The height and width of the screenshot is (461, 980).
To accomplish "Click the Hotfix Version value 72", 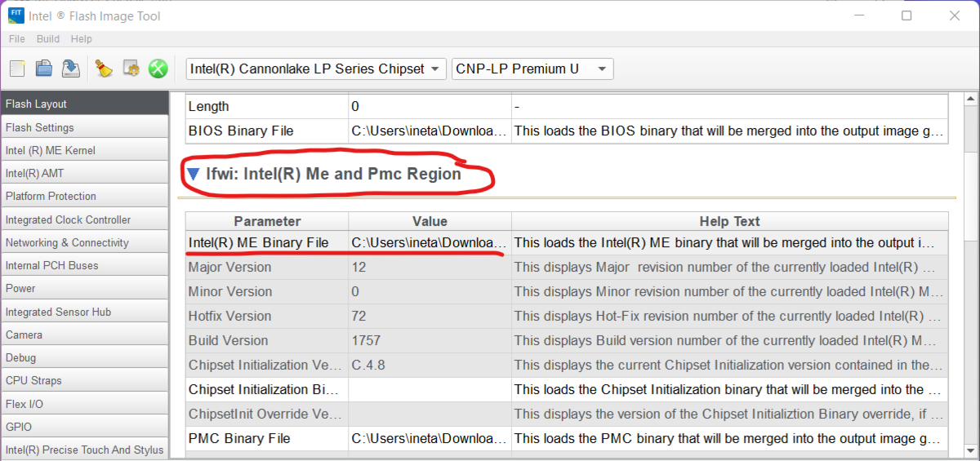I will (359, 316).
